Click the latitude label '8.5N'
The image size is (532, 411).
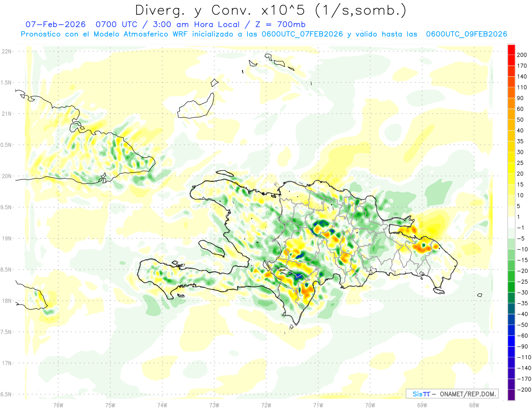click(x=6, y=270)
